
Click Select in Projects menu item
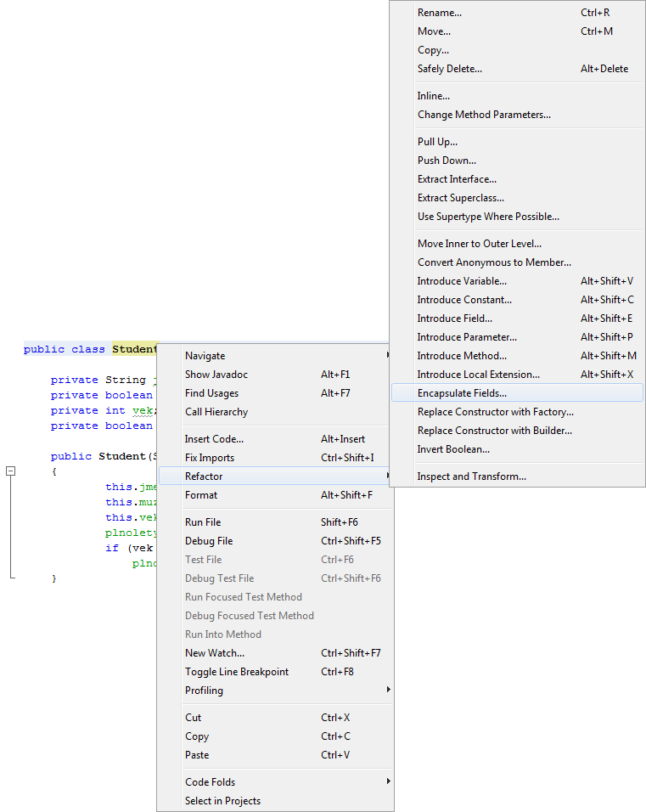pos(223,801)
